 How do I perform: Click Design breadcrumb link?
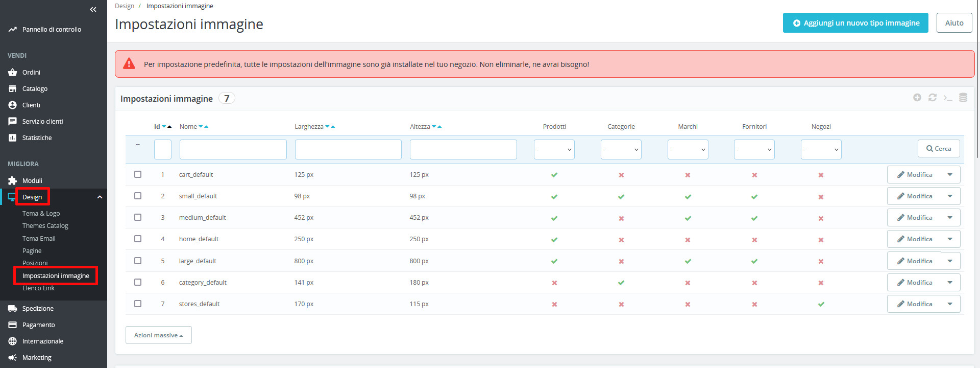[x=125, y=6]
